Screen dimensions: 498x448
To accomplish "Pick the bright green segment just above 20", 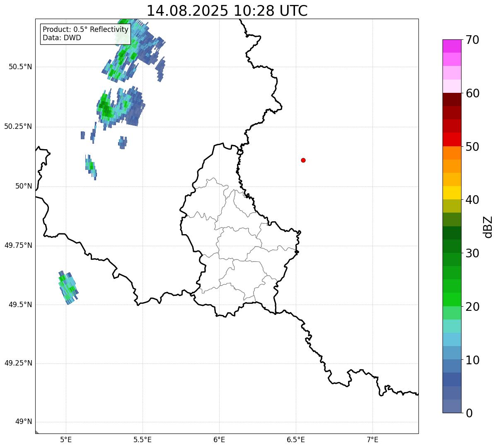I will pos(452,299).
